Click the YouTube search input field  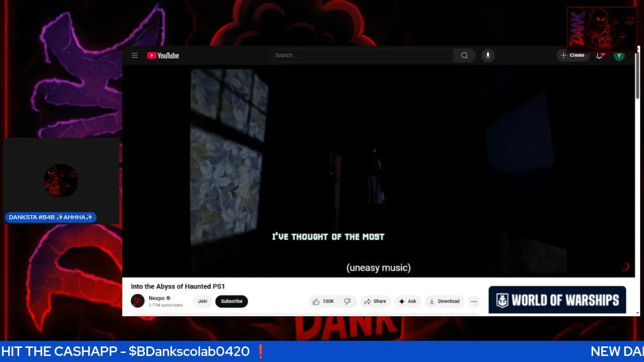(x=361, y=55)
